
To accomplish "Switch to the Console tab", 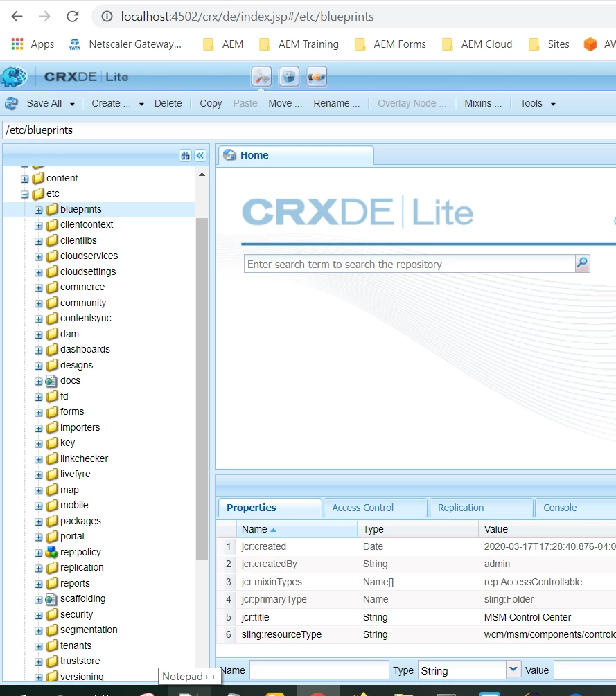I will (576, 508).
